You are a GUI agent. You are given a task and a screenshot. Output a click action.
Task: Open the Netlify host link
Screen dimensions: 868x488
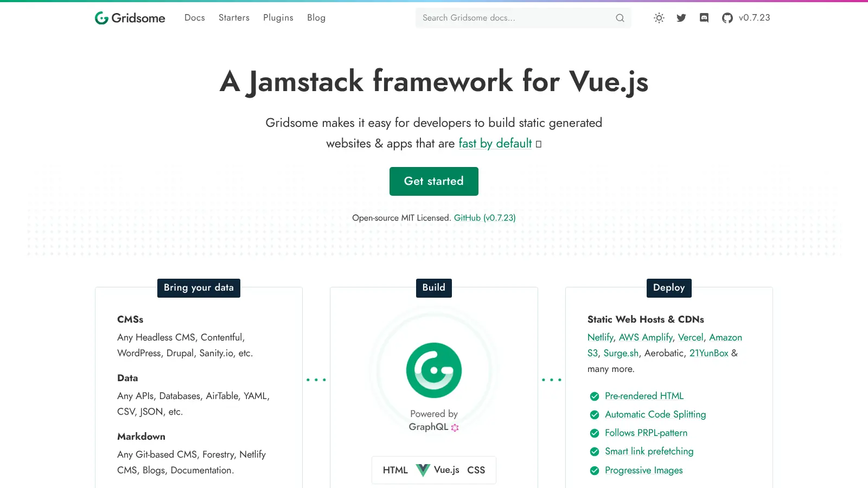pos(601,337)
